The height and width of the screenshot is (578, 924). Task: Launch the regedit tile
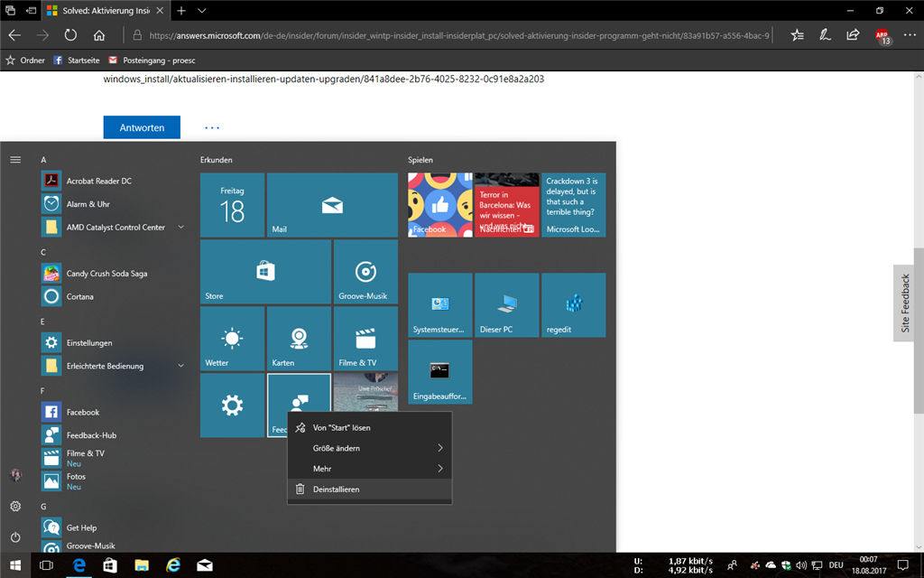tap(573, 305)
